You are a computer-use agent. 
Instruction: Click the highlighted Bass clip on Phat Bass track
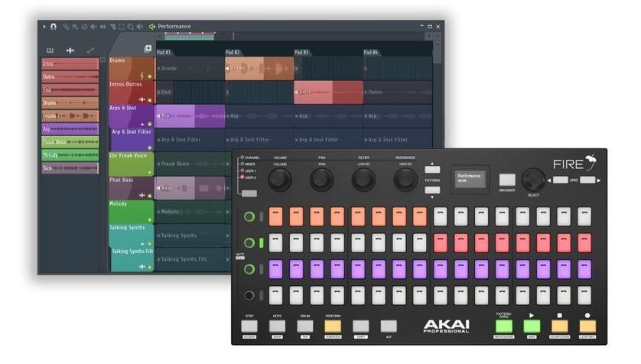190,188
